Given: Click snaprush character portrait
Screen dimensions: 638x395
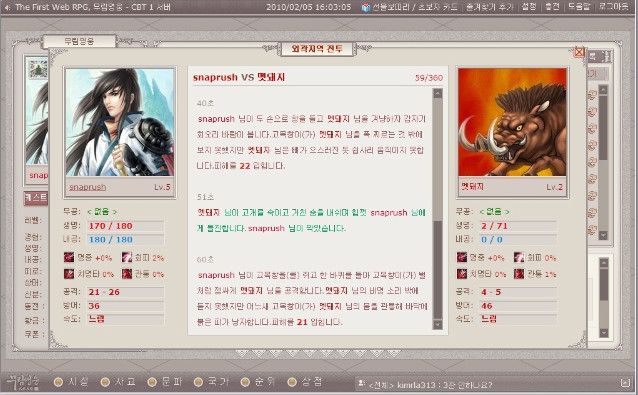Looking at the screenshot, I should click(x=120, y=122).
